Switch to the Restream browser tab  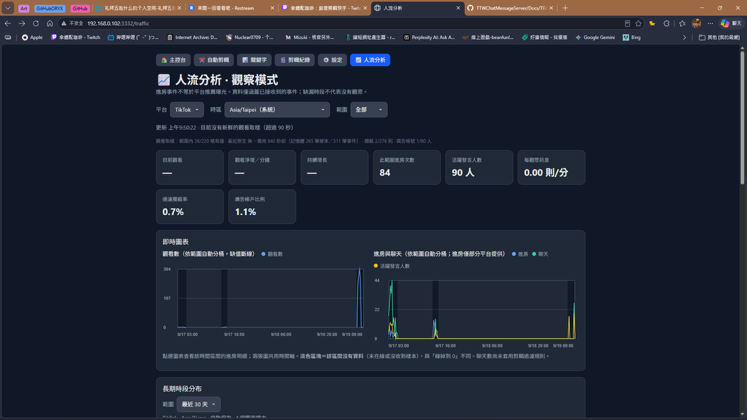(232, 8)
